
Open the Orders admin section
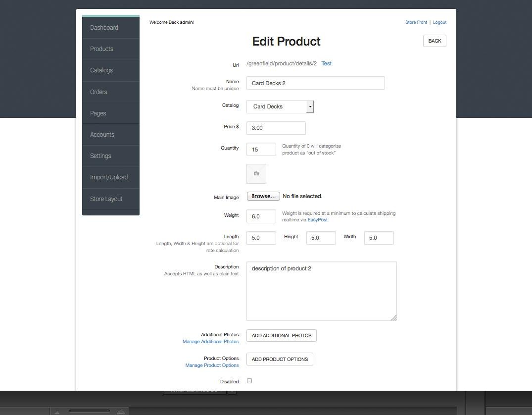98,92
